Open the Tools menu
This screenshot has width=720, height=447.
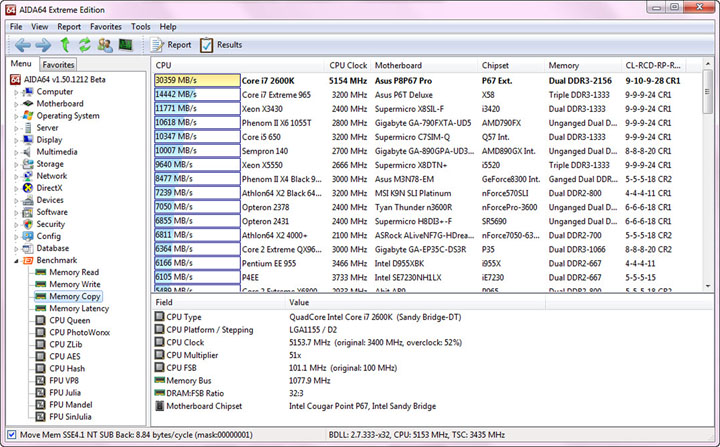pyautogui.click(x=141, y=27)
